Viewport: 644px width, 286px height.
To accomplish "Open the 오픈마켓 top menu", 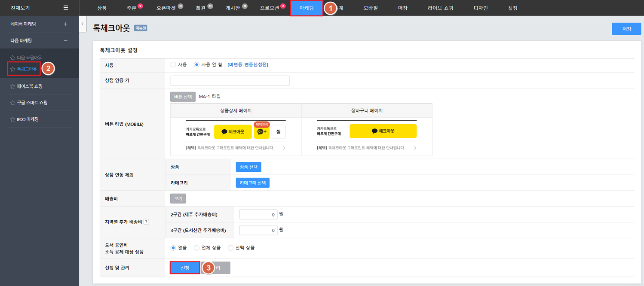I will coord(167,8).
